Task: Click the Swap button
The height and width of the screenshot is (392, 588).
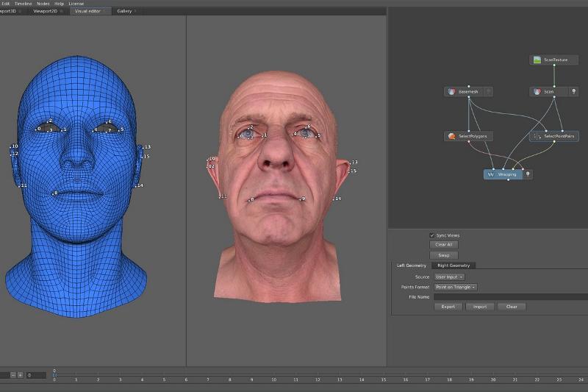Action: click(443, 255)
